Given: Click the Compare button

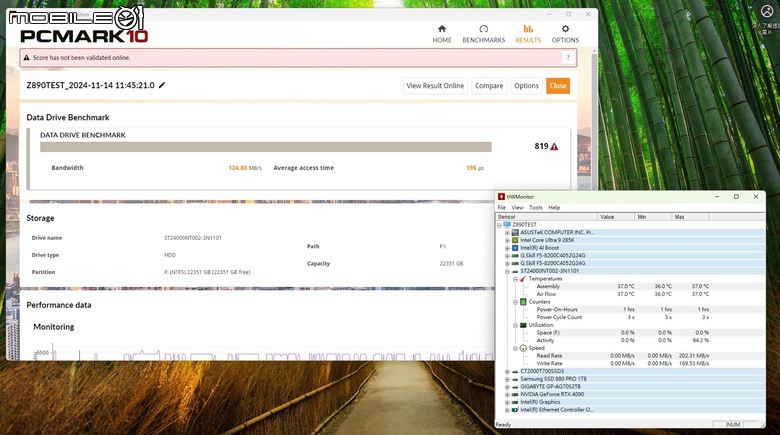Looking at the screenshot, I should point(489,86).
